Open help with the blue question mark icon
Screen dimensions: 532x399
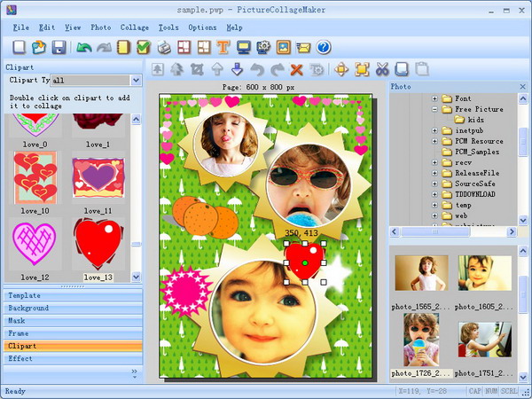coord(324,47)
